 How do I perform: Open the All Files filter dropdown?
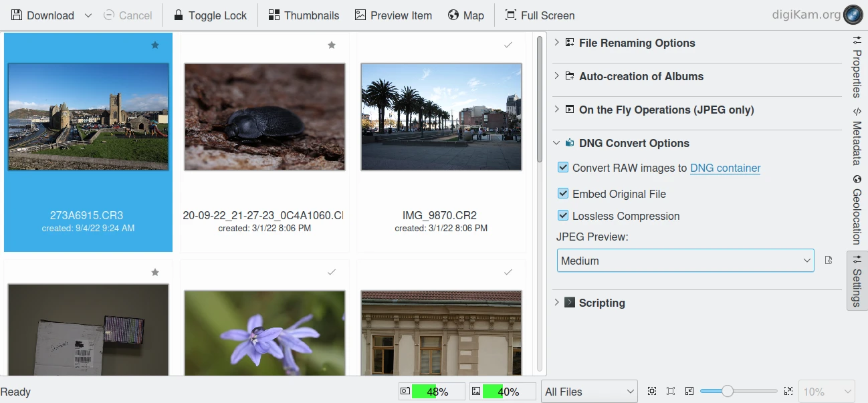pos(588,392)
